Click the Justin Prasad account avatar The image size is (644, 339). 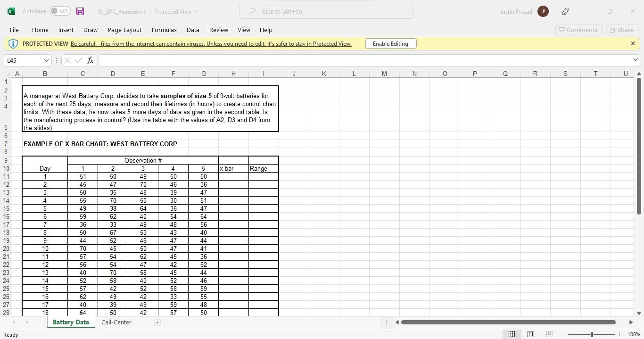pos(543,11)
